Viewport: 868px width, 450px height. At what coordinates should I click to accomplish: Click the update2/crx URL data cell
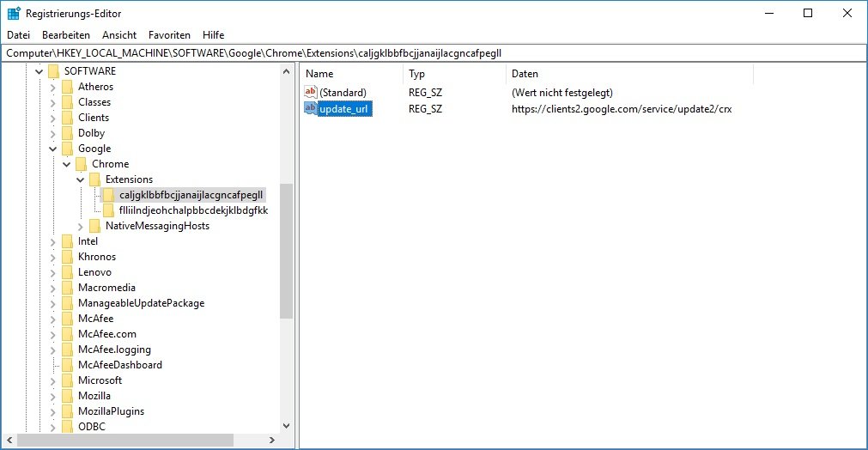pyautogui.click(x=622, y=109)
